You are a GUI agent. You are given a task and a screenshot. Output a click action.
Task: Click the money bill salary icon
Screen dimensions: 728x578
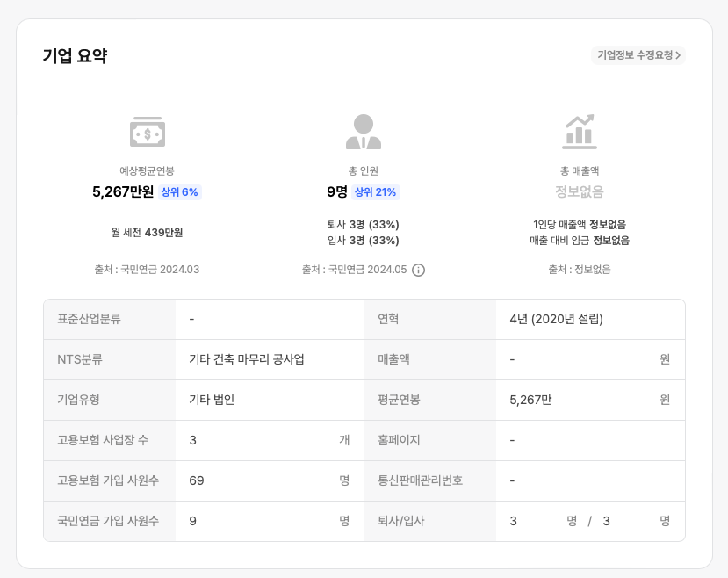148,132
